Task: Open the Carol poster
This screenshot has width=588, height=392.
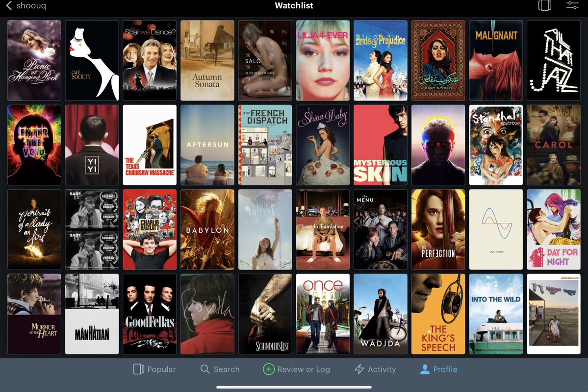Action: [554, 145]
